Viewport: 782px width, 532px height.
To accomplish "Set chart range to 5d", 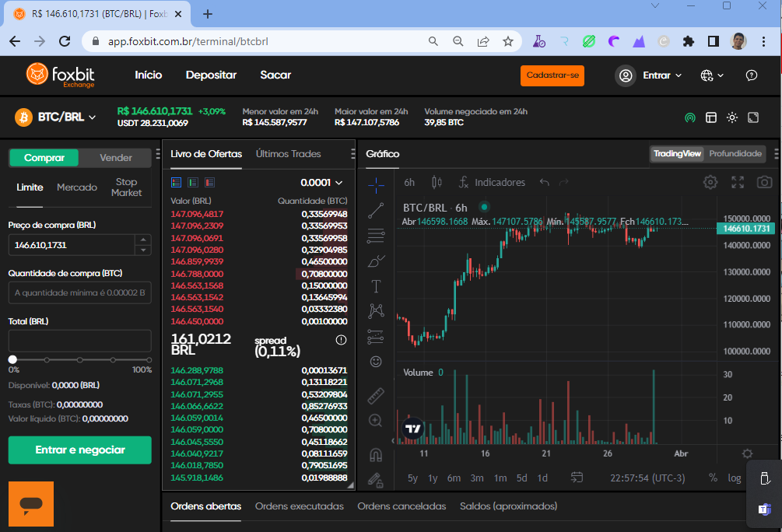I will pos(521,478).
